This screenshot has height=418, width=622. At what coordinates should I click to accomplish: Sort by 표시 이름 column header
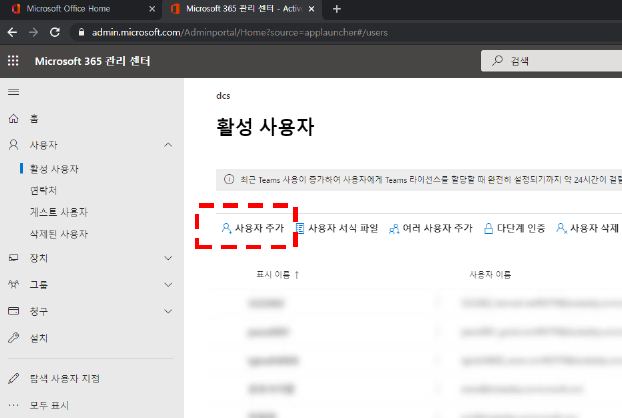(277, 274)
